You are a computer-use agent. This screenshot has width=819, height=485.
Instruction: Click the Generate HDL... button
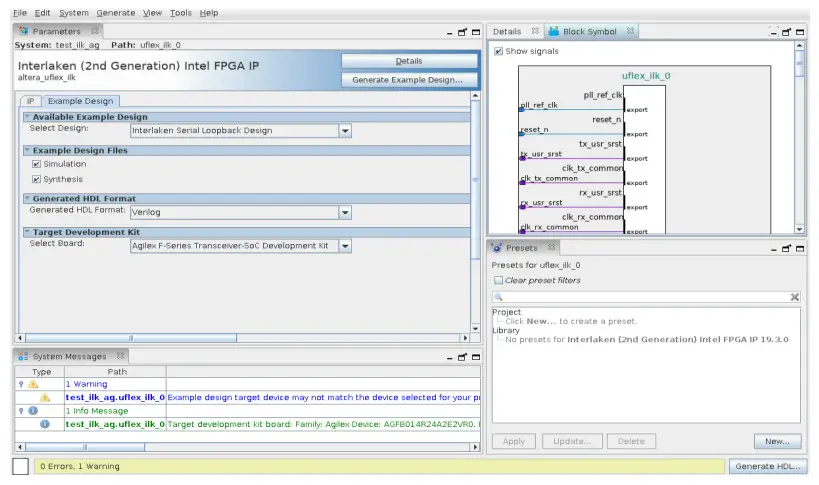[x=768, y=466]
